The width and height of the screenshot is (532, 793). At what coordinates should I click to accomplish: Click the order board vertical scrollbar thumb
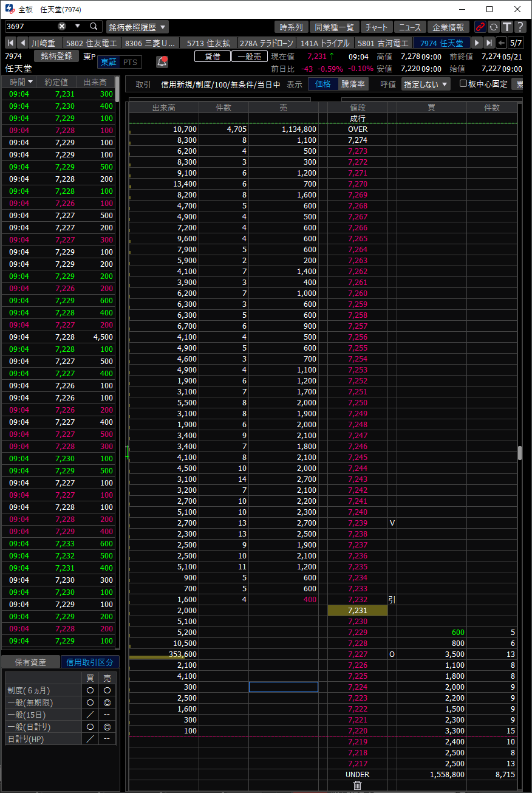point(520,453)
